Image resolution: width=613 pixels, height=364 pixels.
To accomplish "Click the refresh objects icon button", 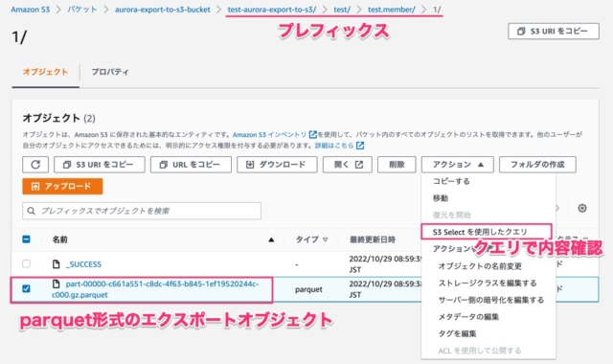I will [x=35, y=165].
